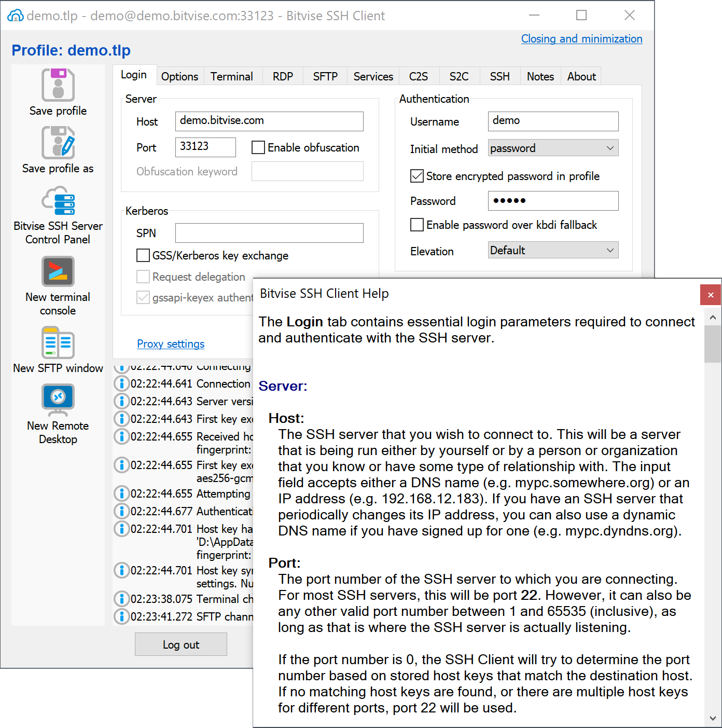Click the Port input field

(x=205, y=147)
